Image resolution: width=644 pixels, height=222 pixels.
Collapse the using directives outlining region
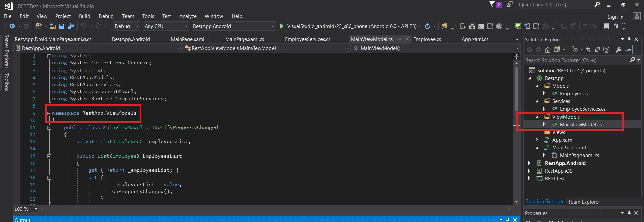(x=49, y=56)
